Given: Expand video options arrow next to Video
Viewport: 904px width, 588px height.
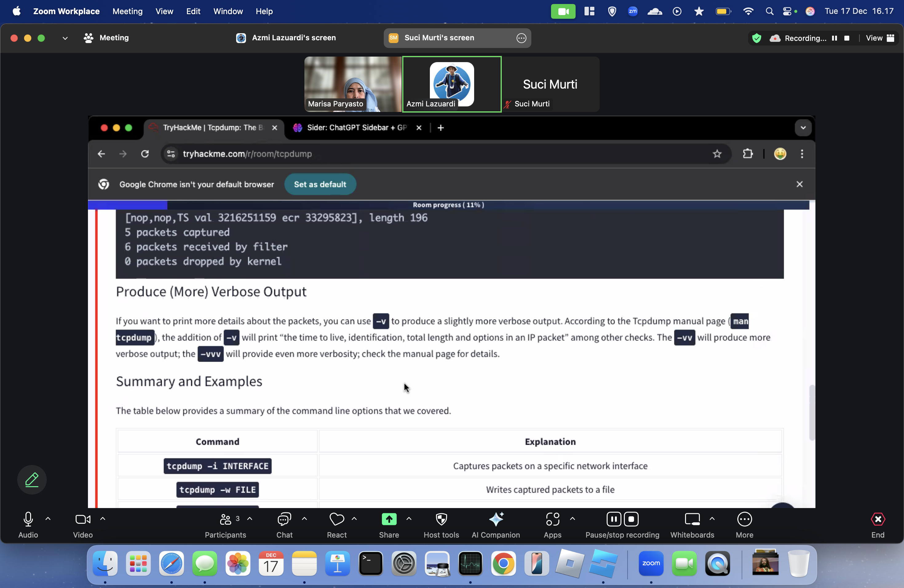Looking at the screenshot, I should 103,518.
